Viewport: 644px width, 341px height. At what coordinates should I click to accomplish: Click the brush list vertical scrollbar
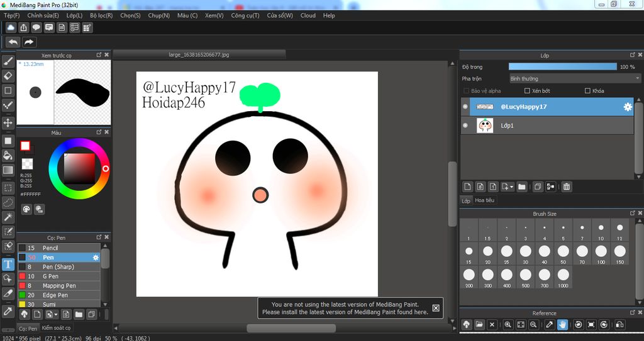pos(105,259)
